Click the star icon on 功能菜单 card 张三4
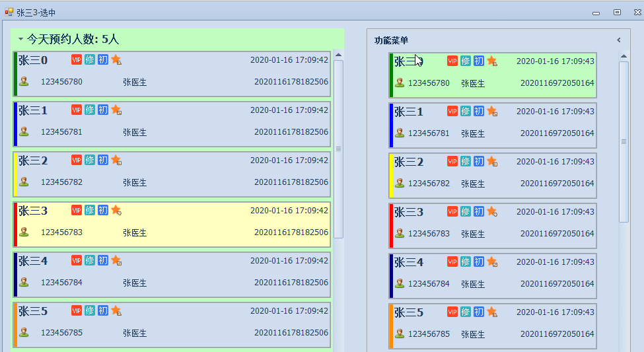The image size is (644, 352). 492,262
